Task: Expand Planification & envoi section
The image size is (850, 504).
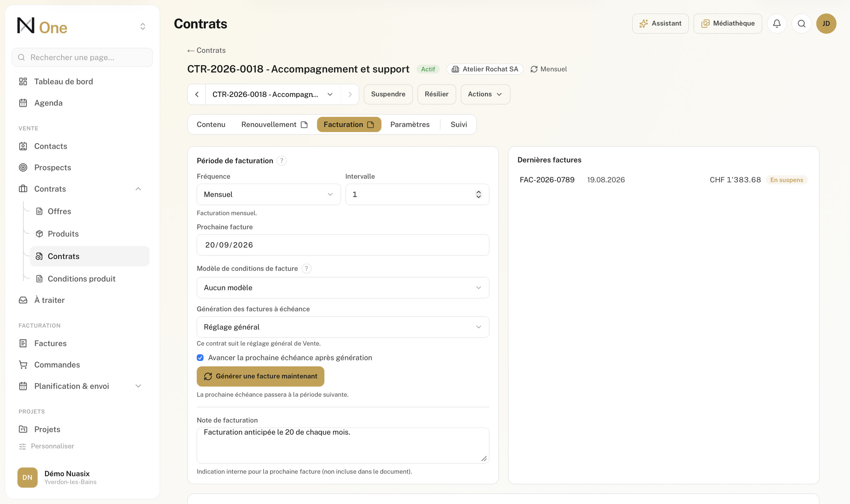Action: (x=138, y=386)
